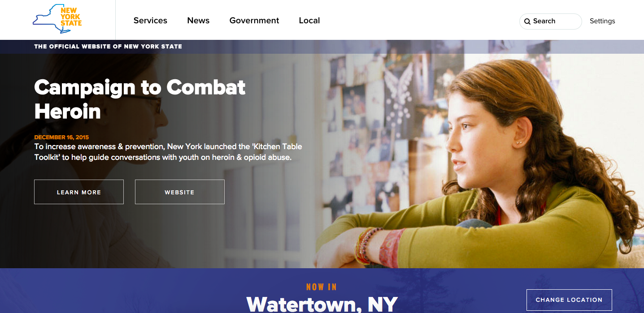Click the CHANGE LOCATION button
Screen dimensions: 644x313
pos(569,300)
